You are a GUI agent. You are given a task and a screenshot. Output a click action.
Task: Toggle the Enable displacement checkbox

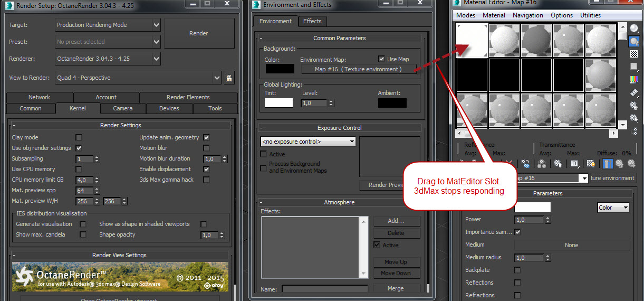[206, 169]
